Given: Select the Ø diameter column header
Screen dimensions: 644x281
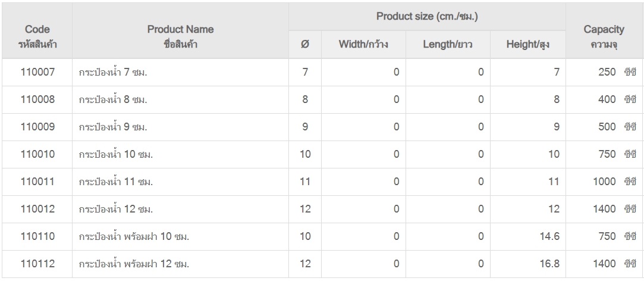Looking at the screenshot, I should [x=305, y=44].
